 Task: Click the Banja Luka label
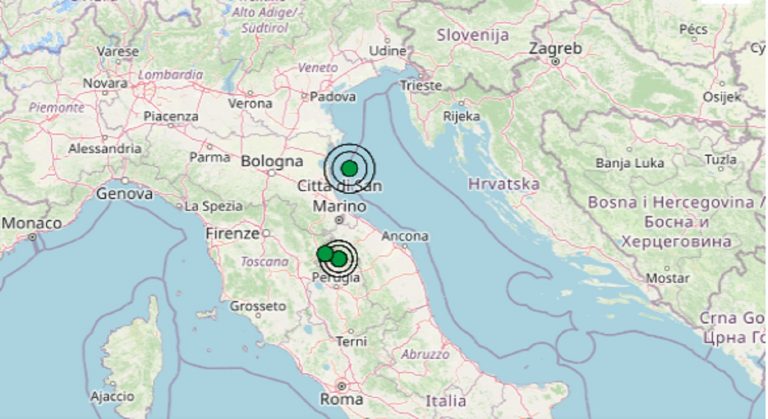[630, 163]
